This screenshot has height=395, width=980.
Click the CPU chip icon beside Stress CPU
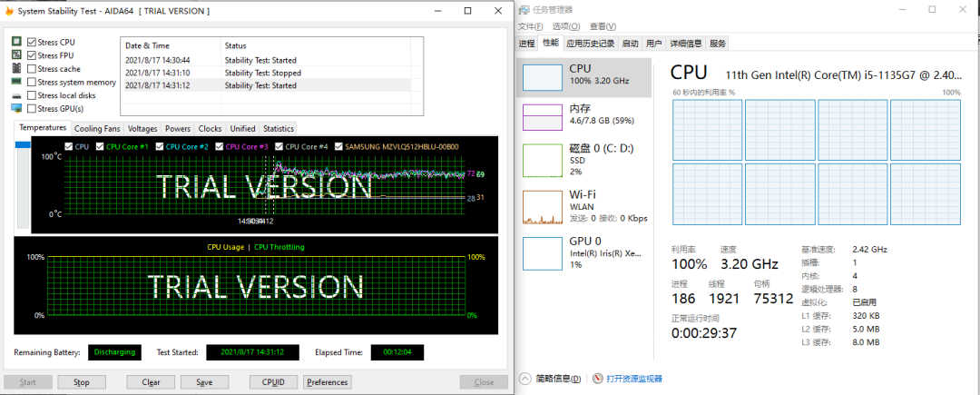pos(17,42)
